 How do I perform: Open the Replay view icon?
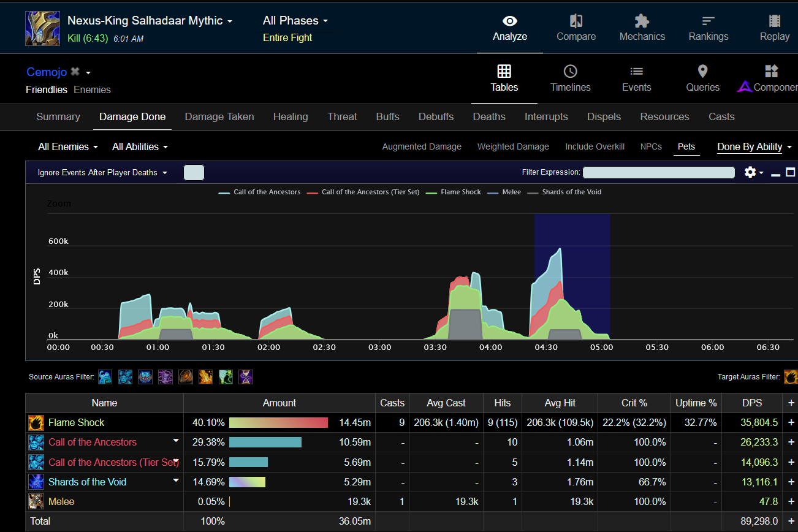click(x=774, y=21)
